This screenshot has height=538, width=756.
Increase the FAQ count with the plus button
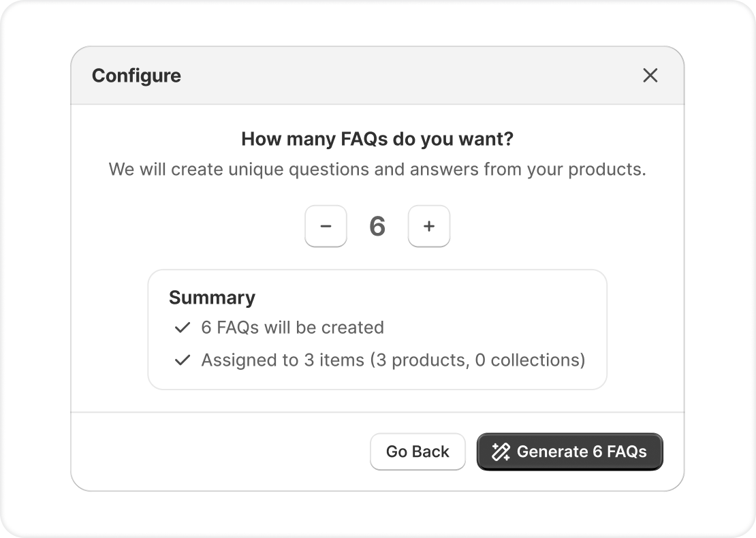429,226
